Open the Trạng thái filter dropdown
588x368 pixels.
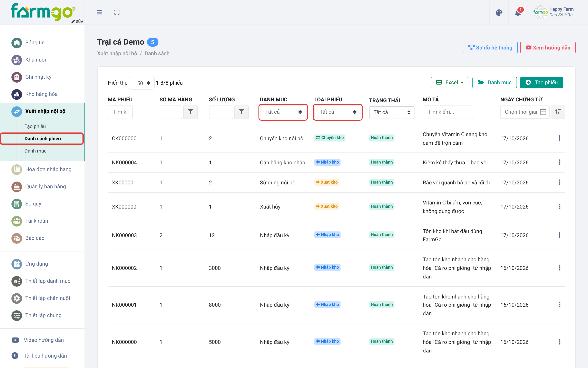(392, 112)
